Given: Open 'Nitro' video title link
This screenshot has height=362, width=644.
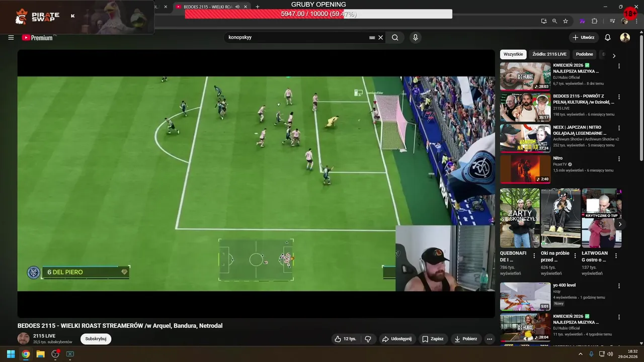Looking at the screenshot, I should click(558, 158).
